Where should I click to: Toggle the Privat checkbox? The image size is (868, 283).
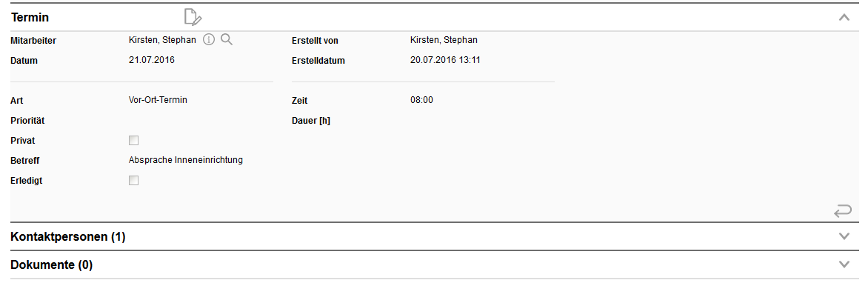133,141
